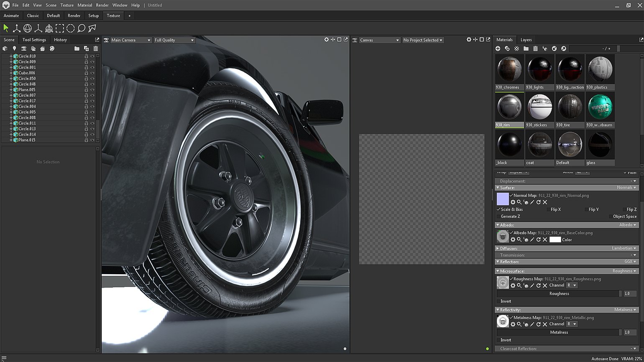Clear the Albedo Map with X icon

545,240
